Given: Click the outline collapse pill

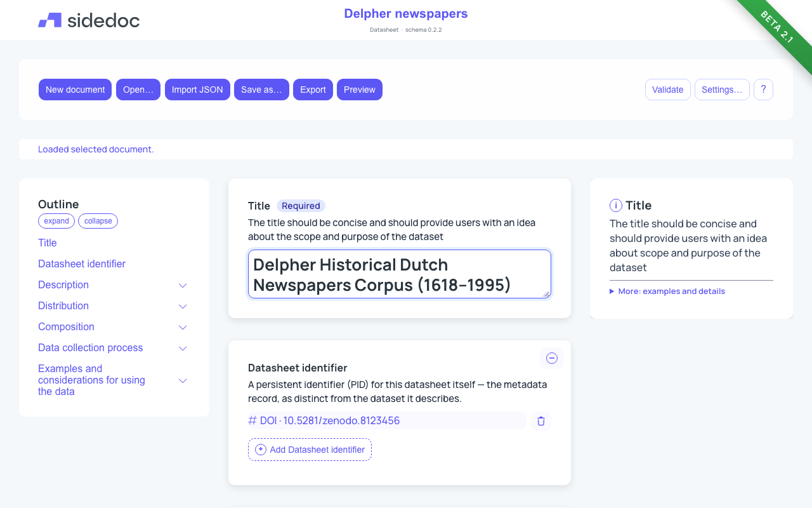Looking at the screenshot, I should pos(98,221).
